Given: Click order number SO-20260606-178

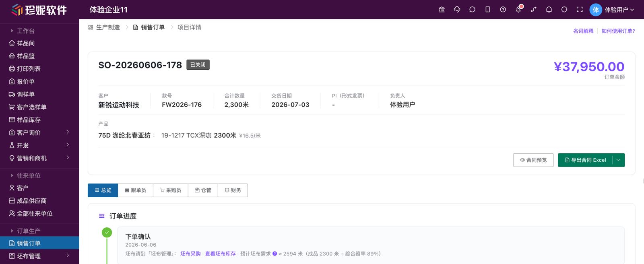Looking at the screenshot, I should (140, 65).
